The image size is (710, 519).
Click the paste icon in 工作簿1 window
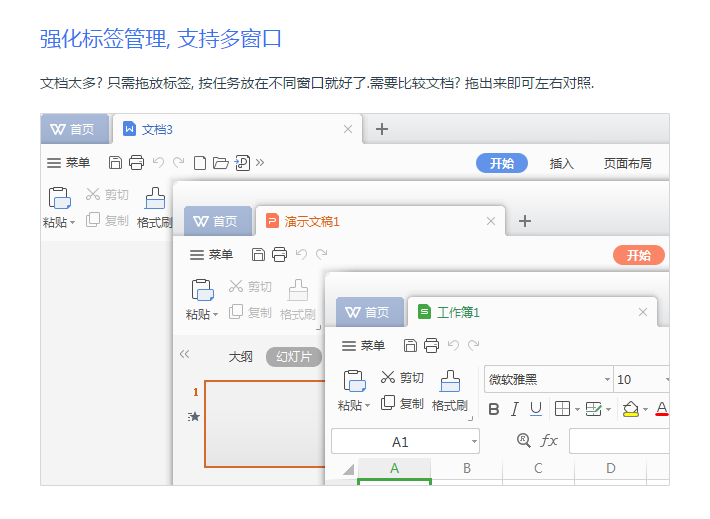(x=355, y=381)
